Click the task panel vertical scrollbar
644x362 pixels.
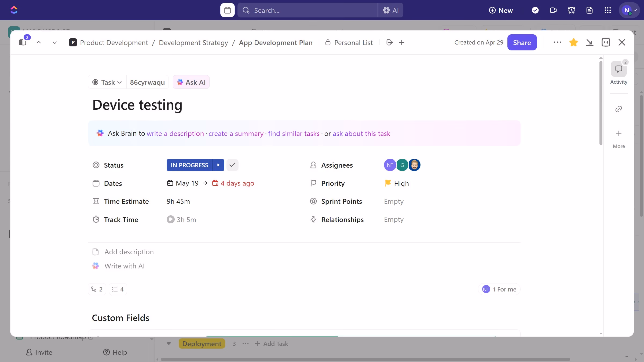[601, 103]
